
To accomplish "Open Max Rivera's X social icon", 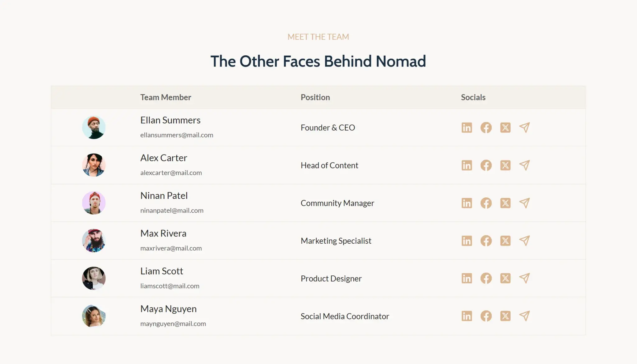I will [x=505, y=241].
